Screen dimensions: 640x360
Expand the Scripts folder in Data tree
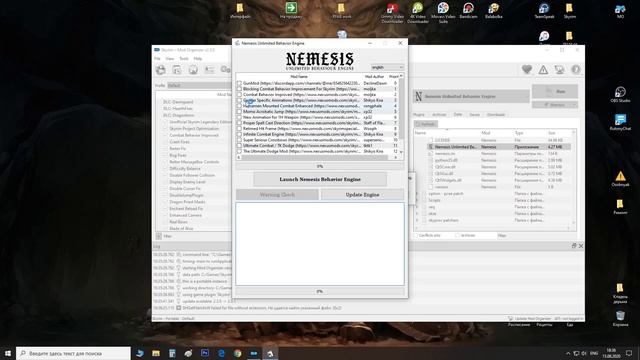pos(417,200)
